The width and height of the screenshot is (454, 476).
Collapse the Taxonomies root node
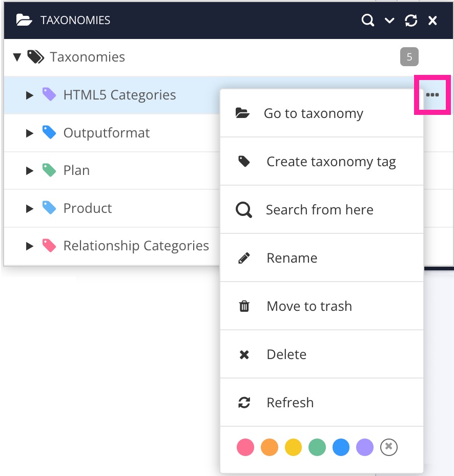17,57
